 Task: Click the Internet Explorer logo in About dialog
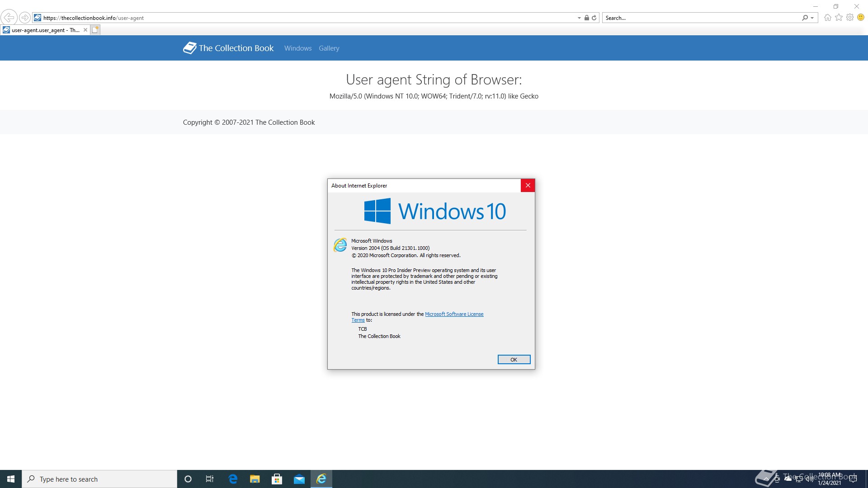coord(340,245)
